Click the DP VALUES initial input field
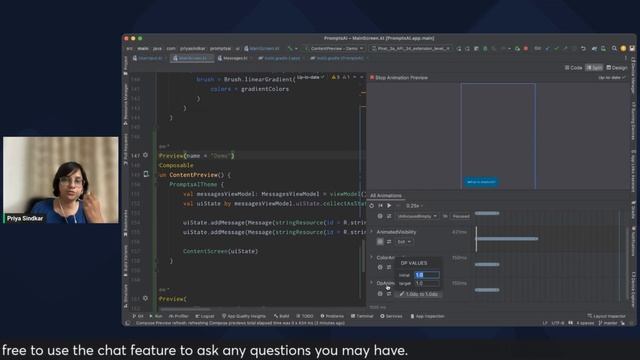 coord(427,275)
